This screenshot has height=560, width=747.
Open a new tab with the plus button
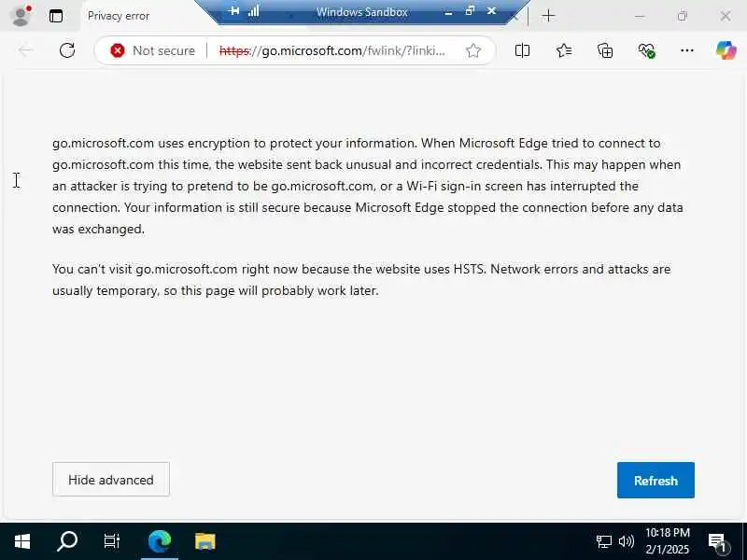[x=548, y=16]
